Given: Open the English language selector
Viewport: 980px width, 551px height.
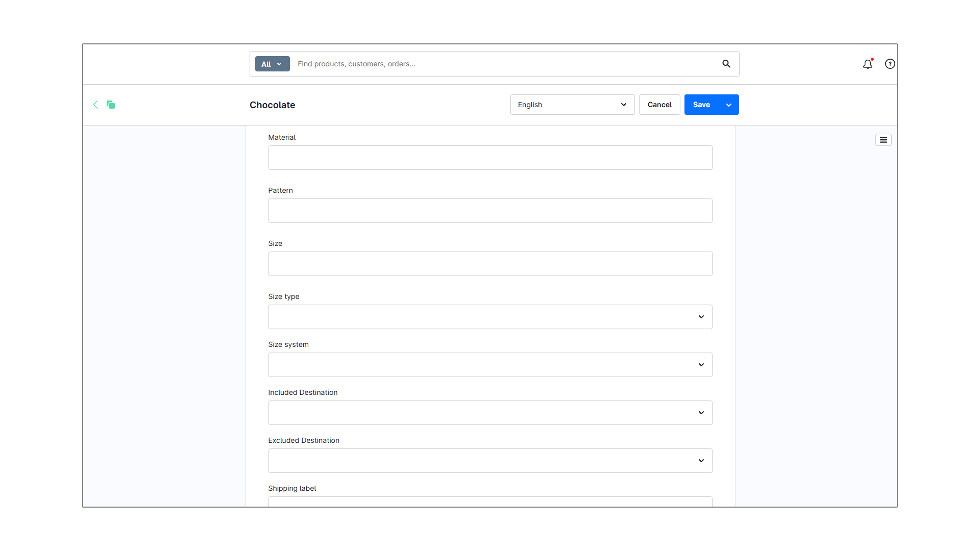Looking at the screenshot, I should pos(572,105).
